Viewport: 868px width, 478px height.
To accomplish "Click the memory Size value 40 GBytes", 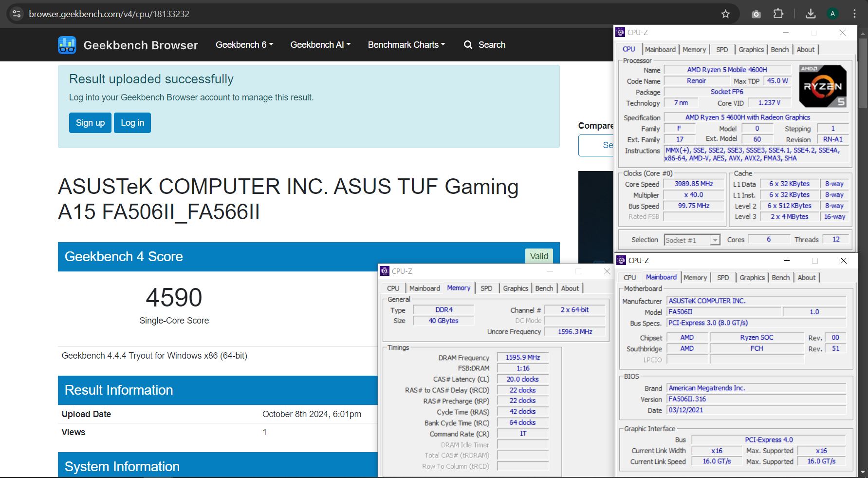I will click(443, 321).
